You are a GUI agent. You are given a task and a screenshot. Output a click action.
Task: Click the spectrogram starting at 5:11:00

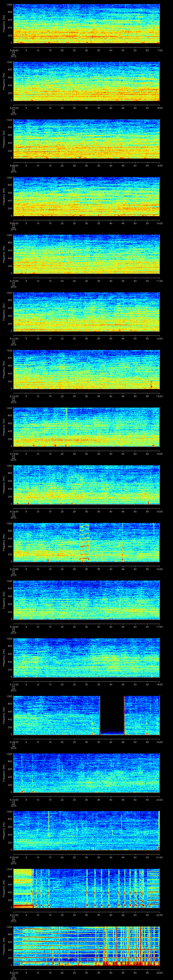86,312
